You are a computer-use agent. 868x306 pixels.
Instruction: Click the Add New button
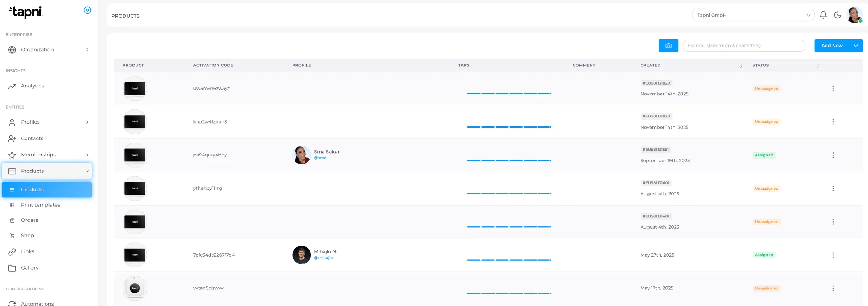click(832, 46)
